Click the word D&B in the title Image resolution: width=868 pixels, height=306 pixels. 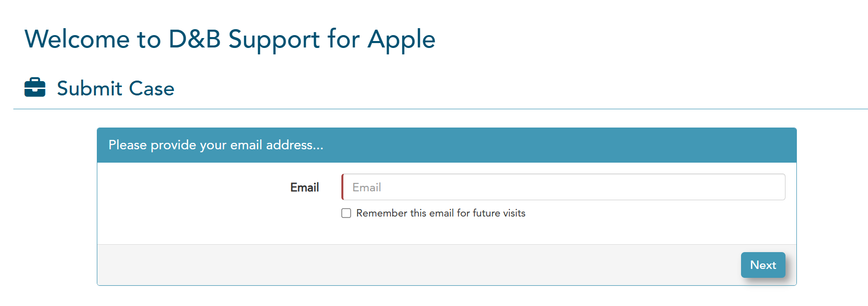click(194, 39)
